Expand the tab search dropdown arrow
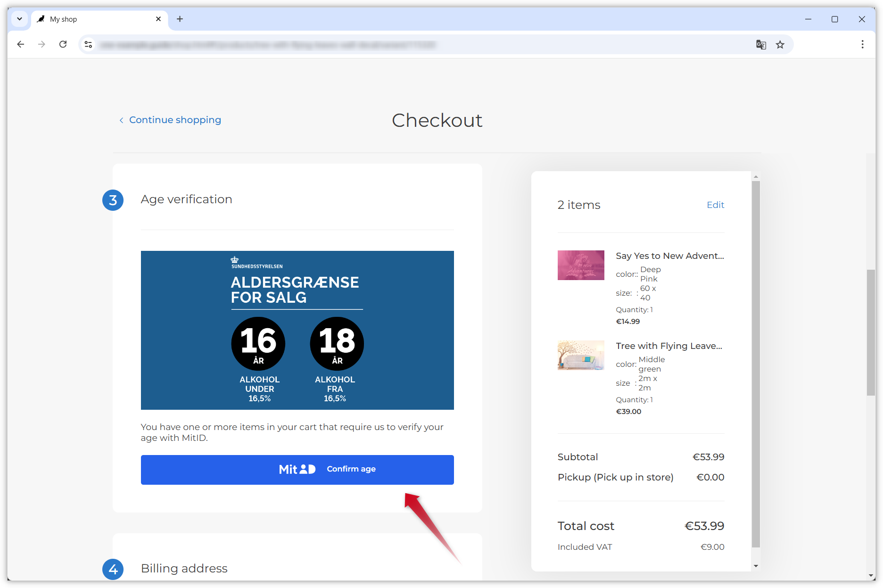Viewport: 883px width, 588px height. click(x=19, y=19)
